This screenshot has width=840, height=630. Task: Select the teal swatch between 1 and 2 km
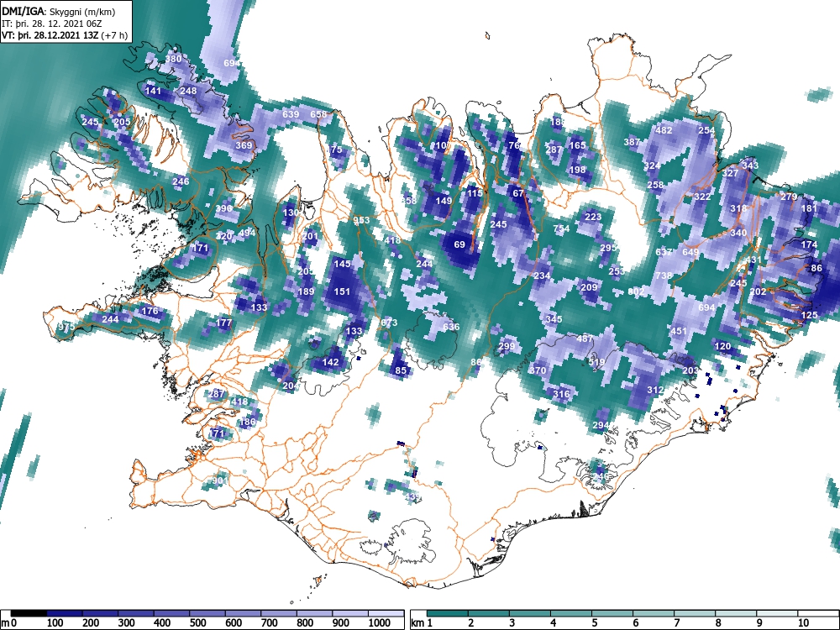pyautogui.click(x=448, y=613)
